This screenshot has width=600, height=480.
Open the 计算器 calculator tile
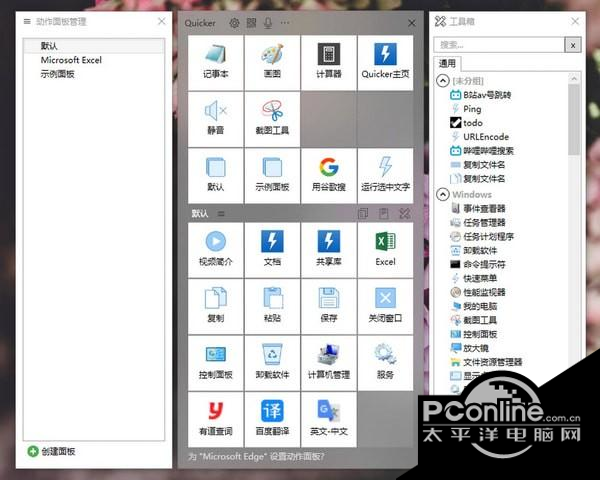click(329, 63)
